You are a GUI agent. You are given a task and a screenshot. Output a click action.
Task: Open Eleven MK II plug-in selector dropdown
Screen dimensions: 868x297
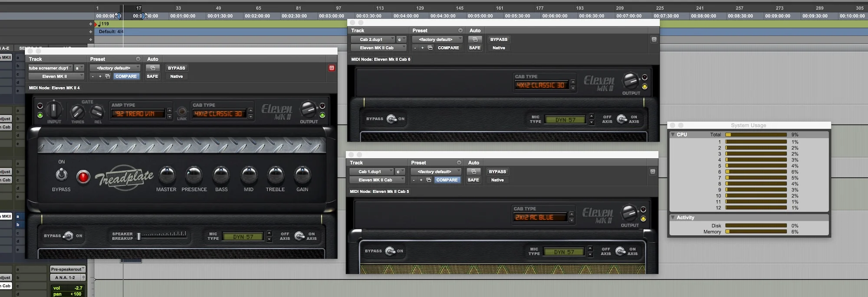click(x=56, y=76)
